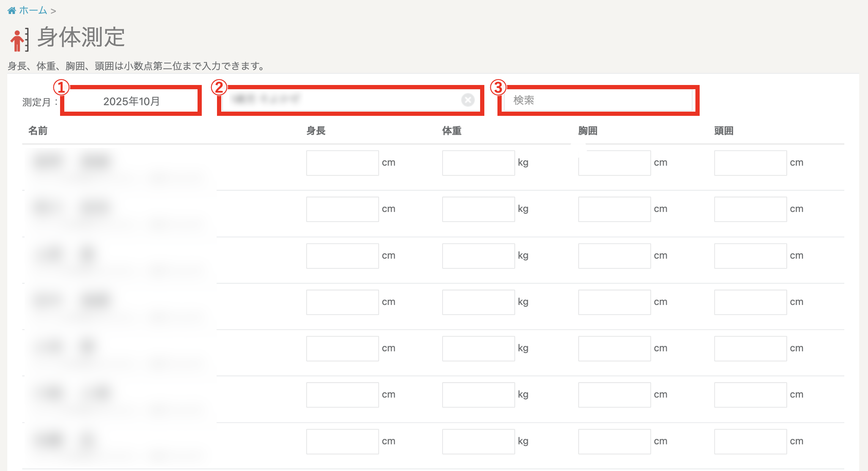This screenshot has height=471, width=868.
Task: Click the 名前 column header
Action: 38,131
